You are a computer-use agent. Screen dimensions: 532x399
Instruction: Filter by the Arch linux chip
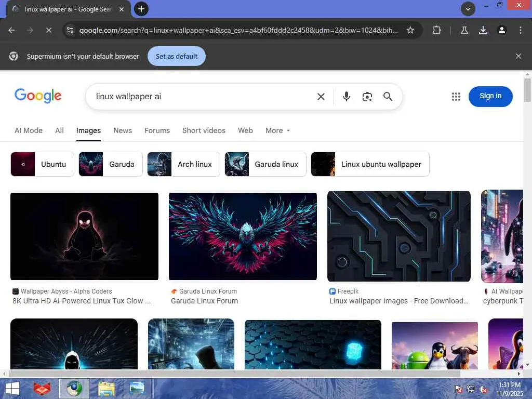[x=183, y=164]
